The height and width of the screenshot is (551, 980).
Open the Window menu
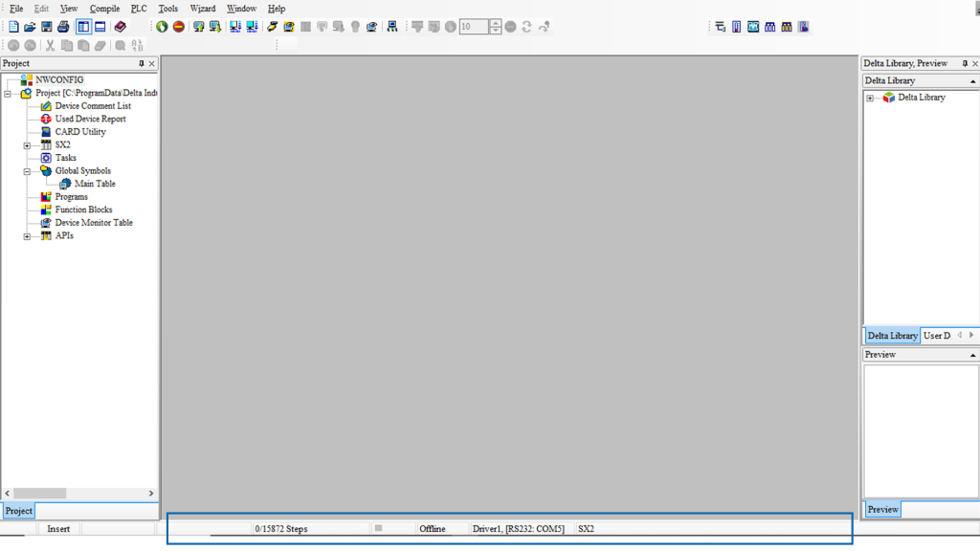[x=241, y=9]
